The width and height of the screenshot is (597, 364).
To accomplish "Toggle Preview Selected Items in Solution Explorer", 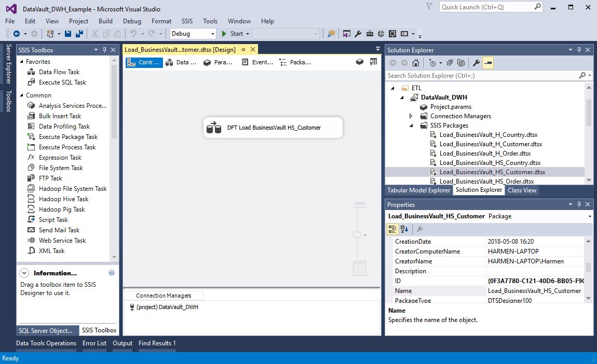I will (488, 63).
